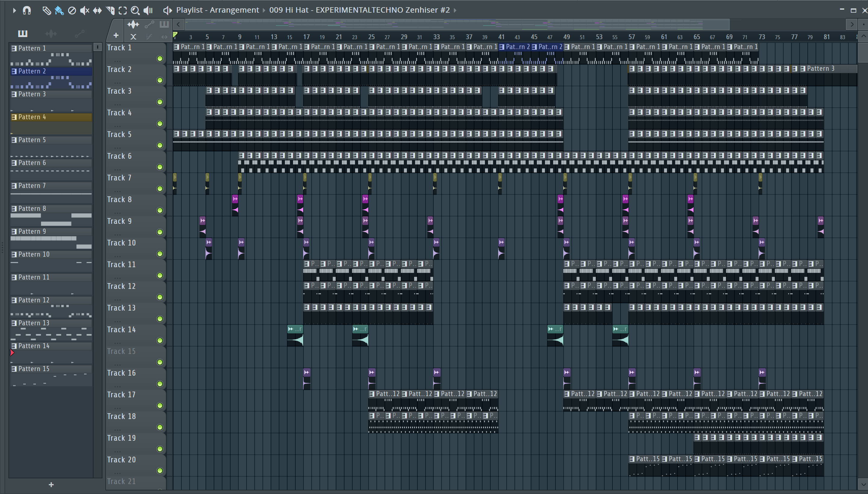
Task: Focus audio clips waveform icon
Action: tap(133, 24)
